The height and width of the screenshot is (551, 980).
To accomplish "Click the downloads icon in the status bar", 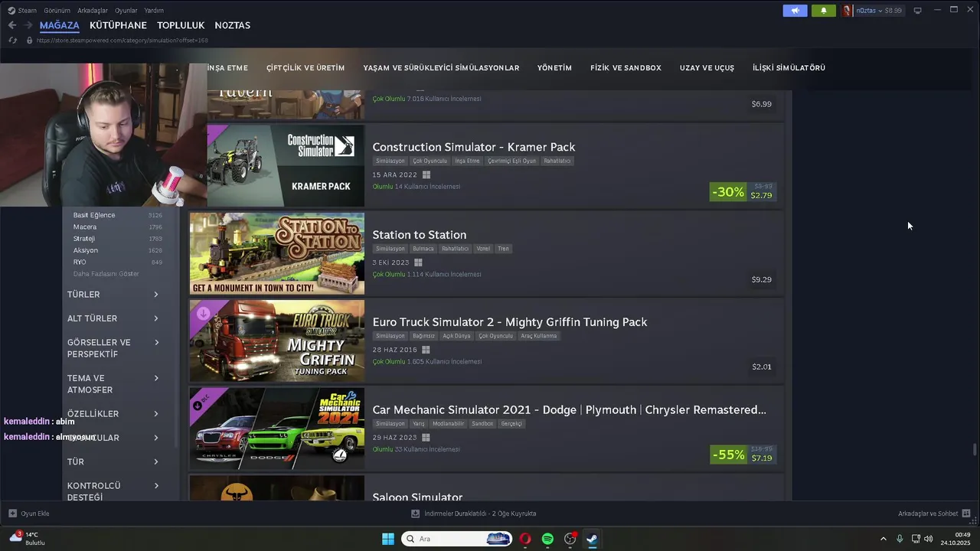I will pyautogui.click(x=416, y=514).
